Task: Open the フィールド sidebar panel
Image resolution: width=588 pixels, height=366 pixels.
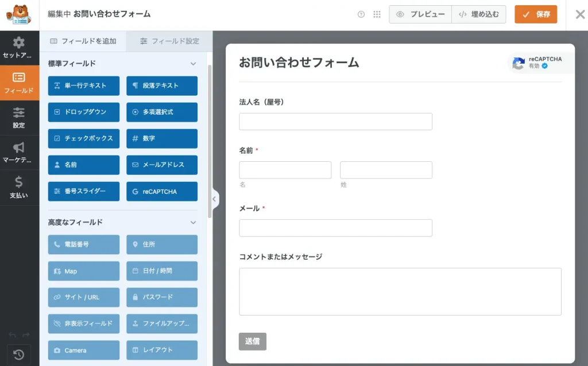Action: click(19, 83)
